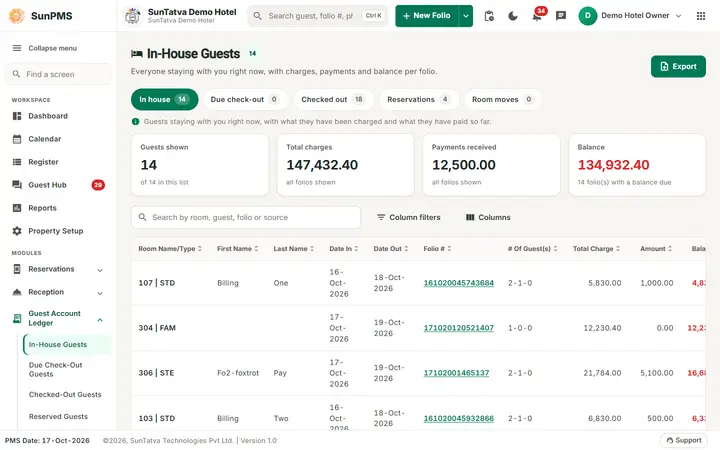Click the Total charges 147,432.40 value
The height and width of the screenshot is (450, 720).
[x=322, y=165]
